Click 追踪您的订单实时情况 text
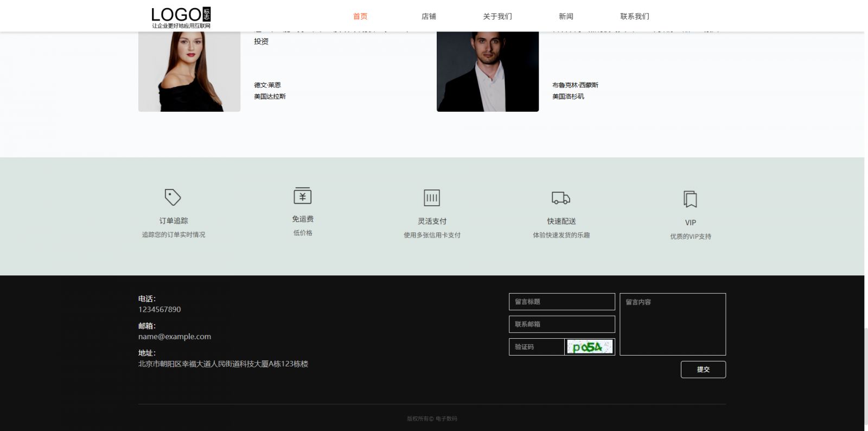The image size is (868, 431). [174, 234]
